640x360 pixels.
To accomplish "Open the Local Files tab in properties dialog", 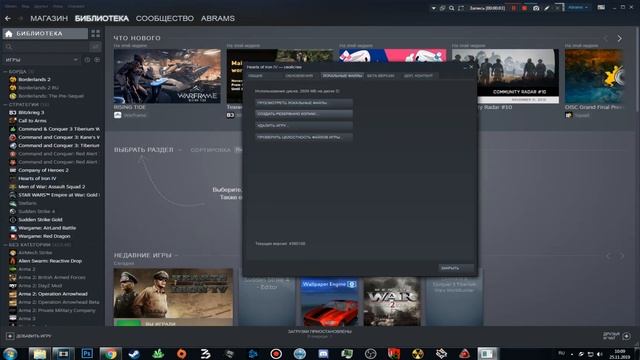I will point(342,76).
